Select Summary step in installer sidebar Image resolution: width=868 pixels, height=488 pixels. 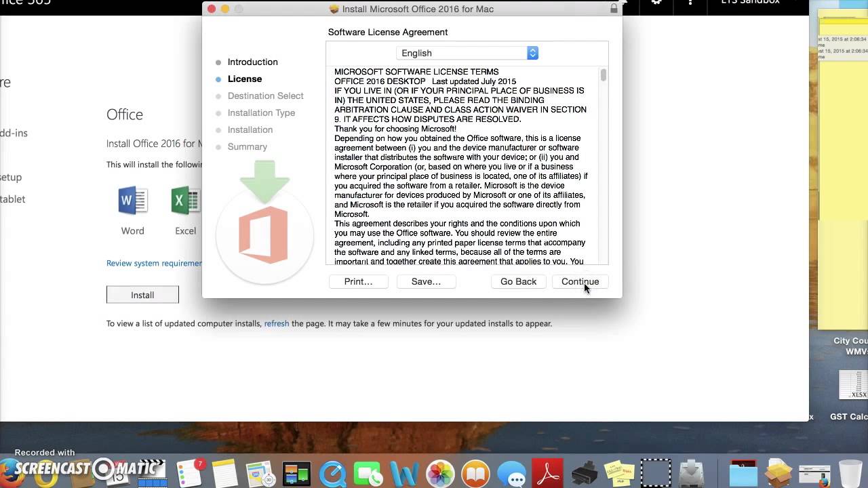(x=247, y=146)
